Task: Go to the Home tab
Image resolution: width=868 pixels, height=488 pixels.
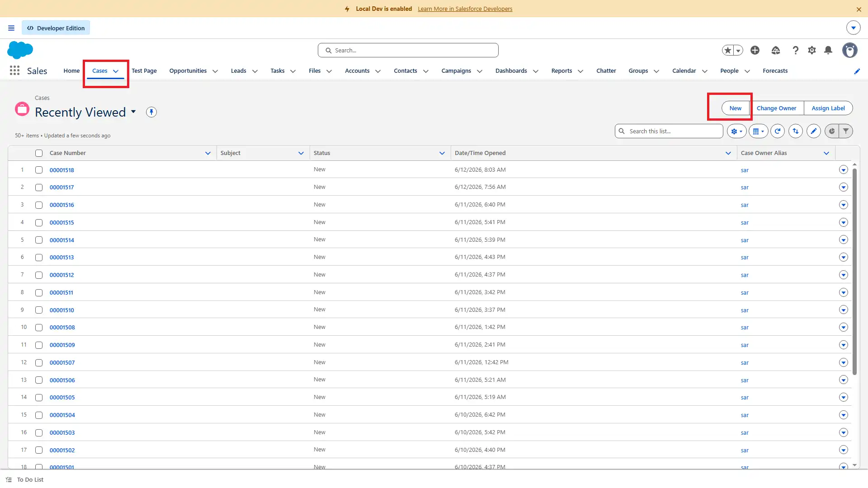Action: point(71,71)
